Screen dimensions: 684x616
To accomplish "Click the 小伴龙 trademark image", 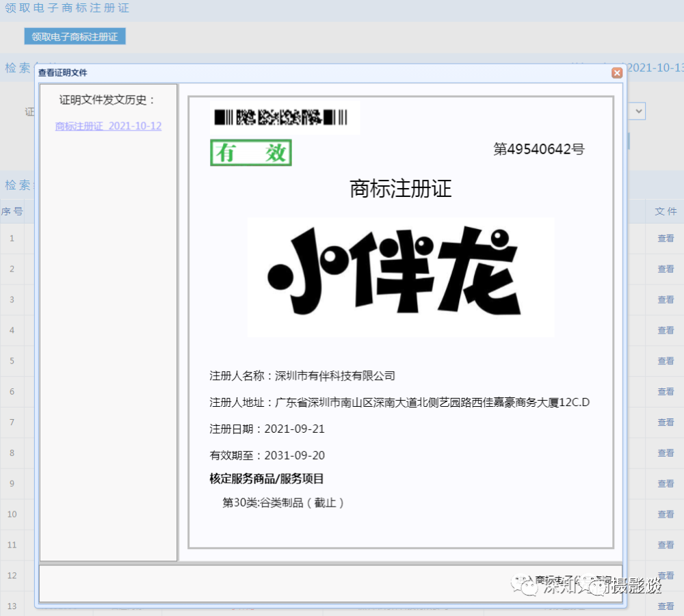I will coord(401,278).
